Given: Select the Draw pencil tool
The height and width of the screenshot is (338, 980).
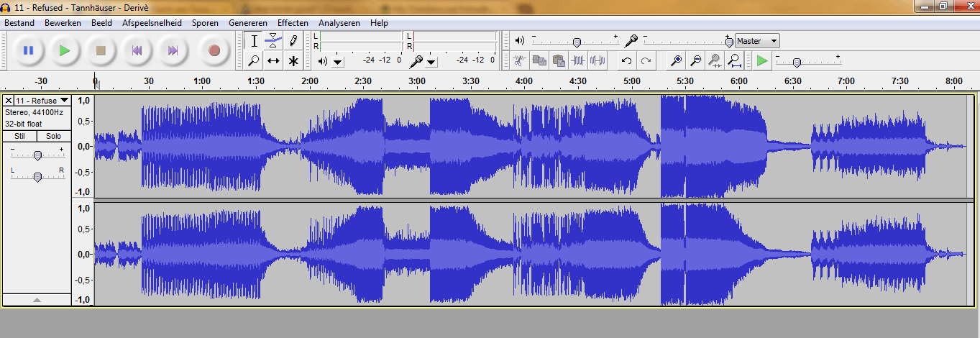Looking at the screenshot, I should click(293, 41).
